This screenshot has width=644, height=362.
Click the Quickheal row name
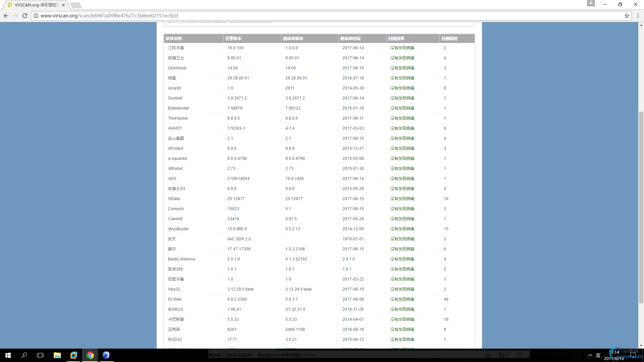[x=177, y=68]
